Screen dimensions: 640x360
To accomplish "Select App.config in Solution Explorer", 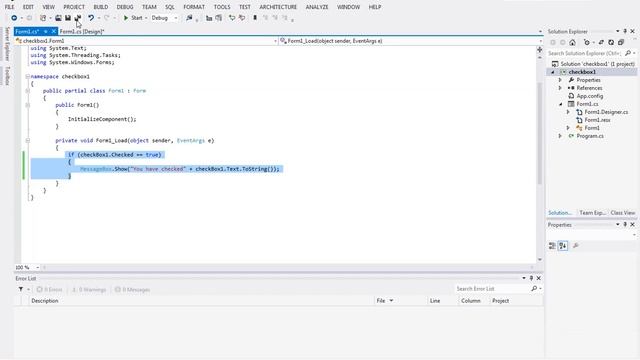I will click(x=589, y=96).
